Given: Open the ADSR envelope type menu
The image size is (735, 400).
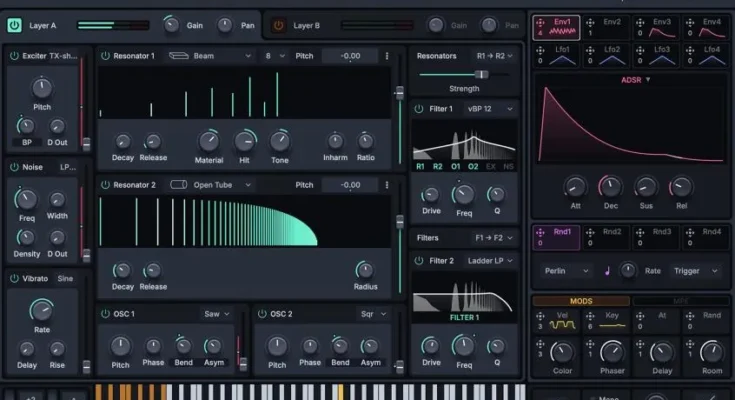Looking at the screenshot, I should pyautogui.click(x=635, y=80).
